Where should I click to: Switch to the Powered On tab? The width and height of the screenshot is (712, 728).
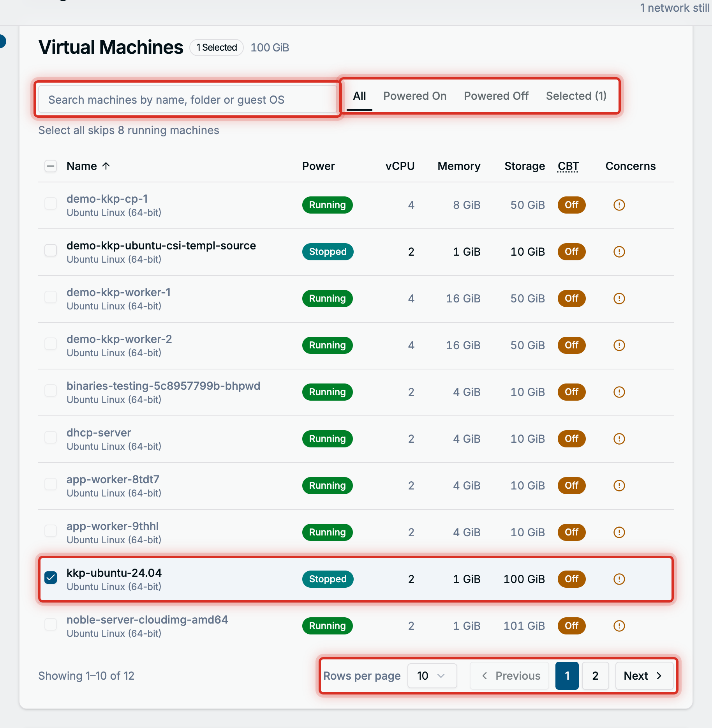point(415,96)
